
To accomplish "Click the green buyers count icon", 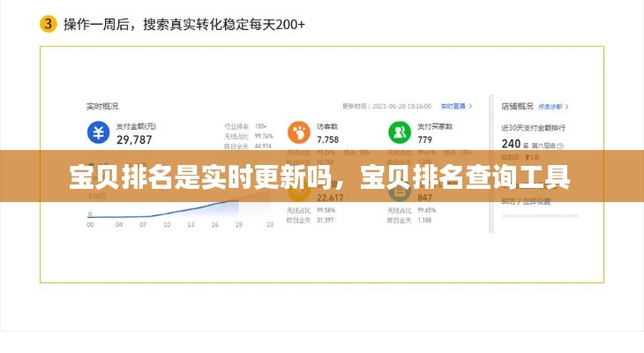I will (400, 132).
